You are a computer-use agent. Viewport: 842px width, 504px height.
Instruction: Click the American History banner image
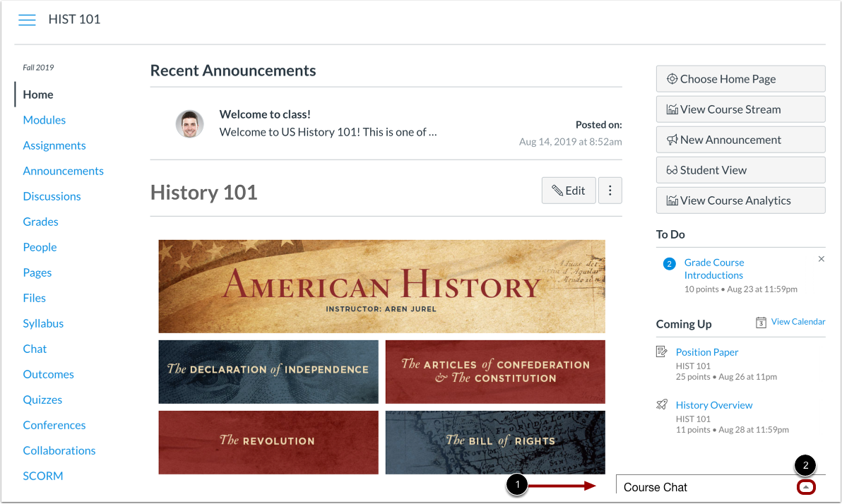(x=382, y=287)
